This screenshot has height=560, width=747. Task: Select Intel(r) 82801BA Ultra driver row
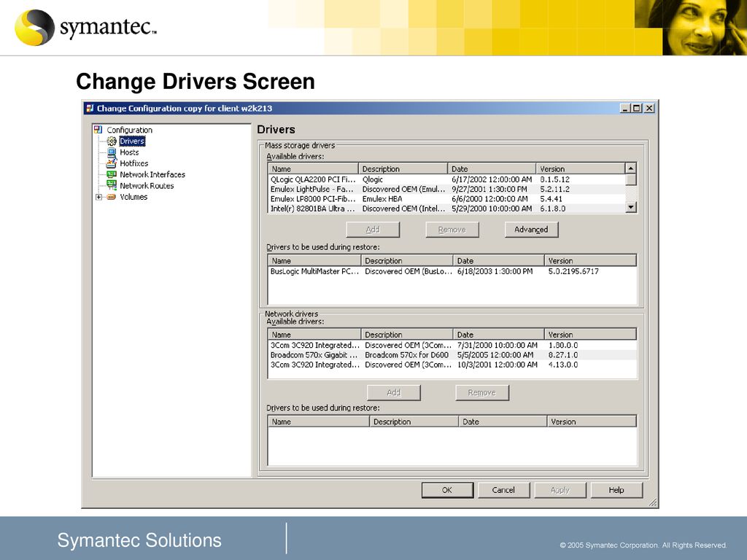[446, 209]
